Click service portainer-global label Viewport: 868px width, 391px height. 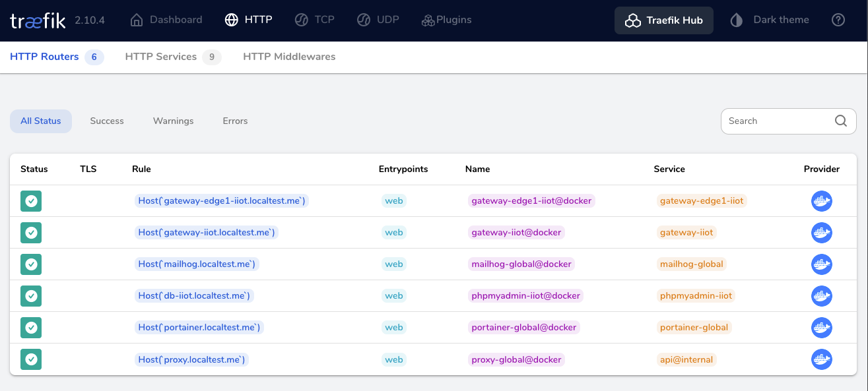694,327
